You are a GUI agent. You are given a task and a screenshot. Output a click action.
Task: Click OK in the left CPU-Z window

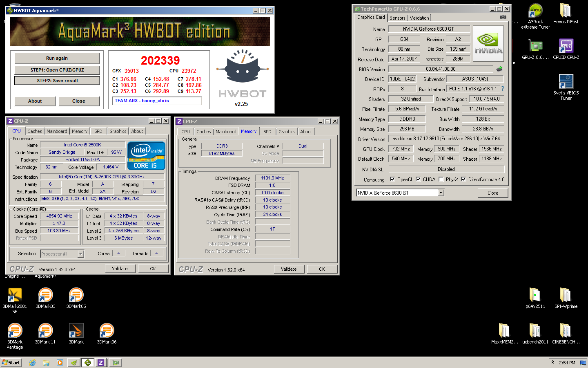click(x=153, y=269)
